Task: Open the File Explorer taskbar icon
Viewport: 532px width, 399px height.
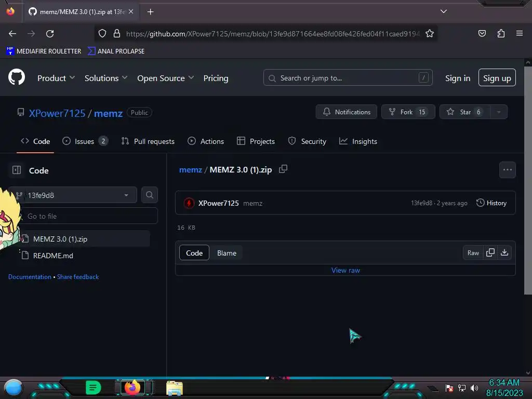Action: click(x=175, y=388)
